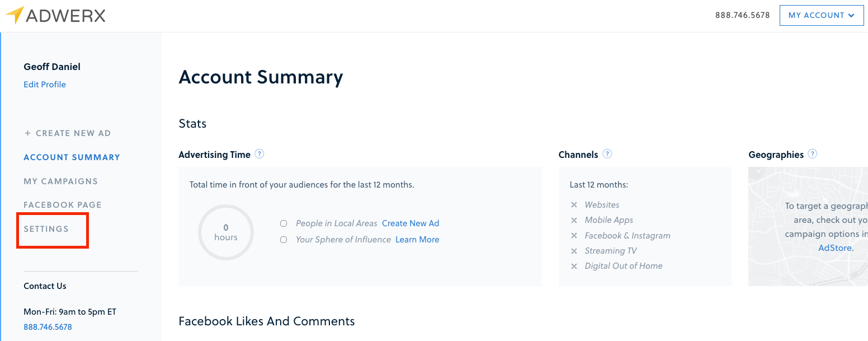This screenshot has height=341, width=868.
Task: Click X icon beside Digital Out of Home
Action: coord(574,267)
